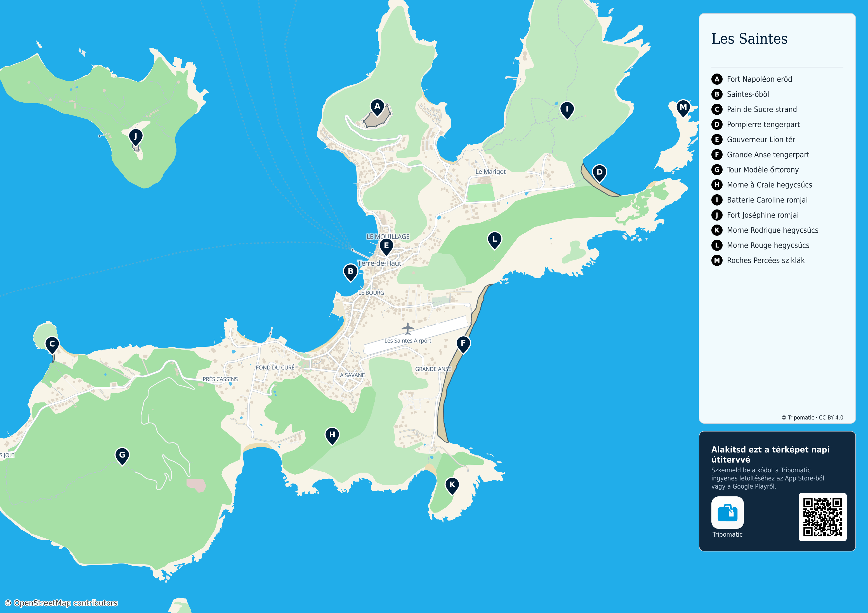The height and width of the screenshot is (613, 868).
Task: Select map pin F at Grande Anse
Action: coord(463,345)
